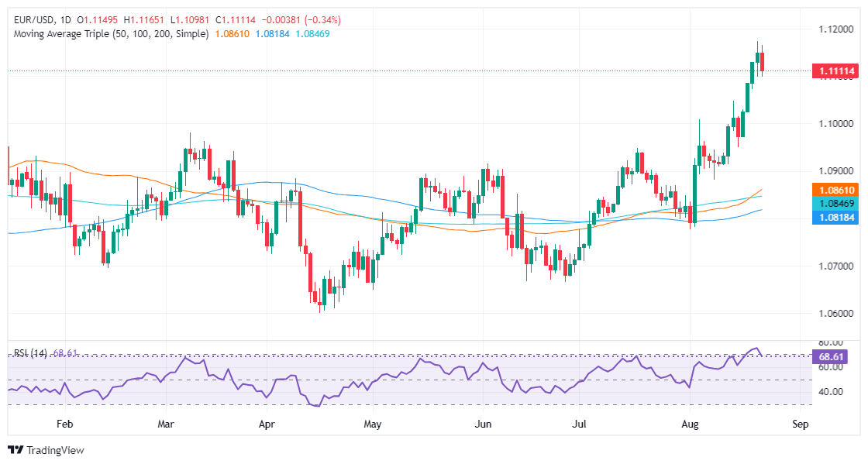Click the 1.12000 price scale label
868x464 pixels.
click(x=836, y=29)
